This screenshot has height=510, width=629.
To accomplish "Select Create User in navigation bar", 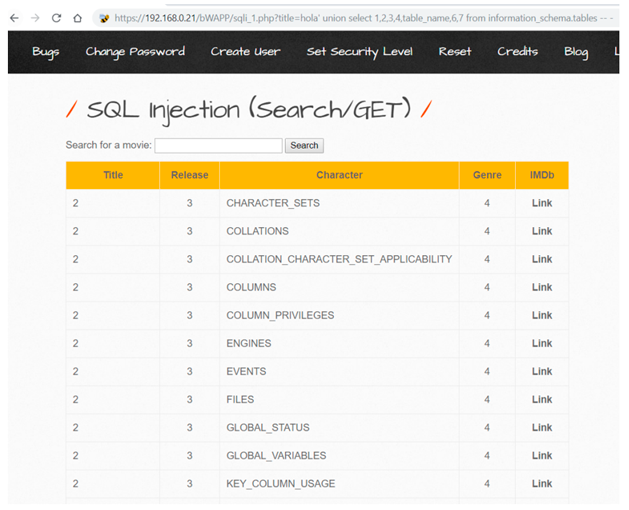I will pos(245,52).
